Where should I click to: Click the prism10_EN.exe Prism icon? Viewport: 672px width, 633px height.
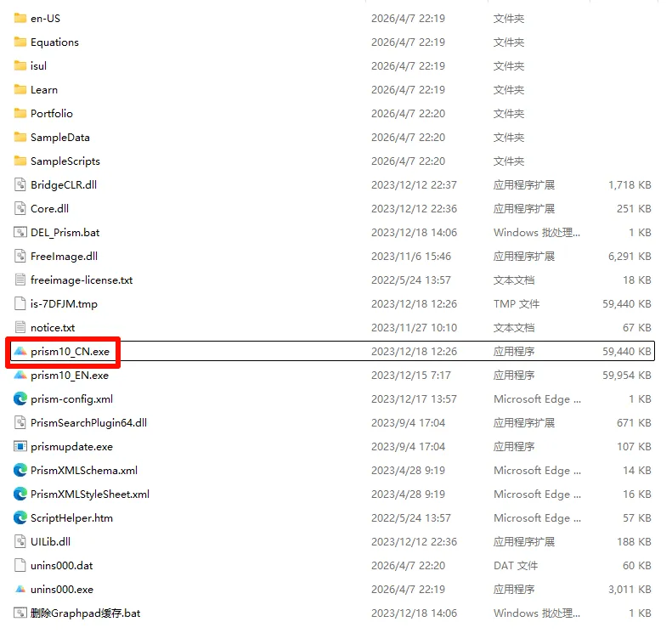click(20, 375)
